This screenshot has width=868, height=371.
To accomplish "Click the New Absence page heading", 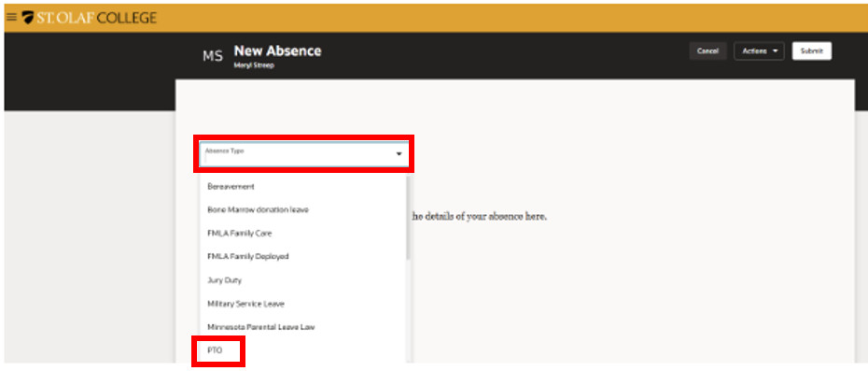I will (277, 50).
